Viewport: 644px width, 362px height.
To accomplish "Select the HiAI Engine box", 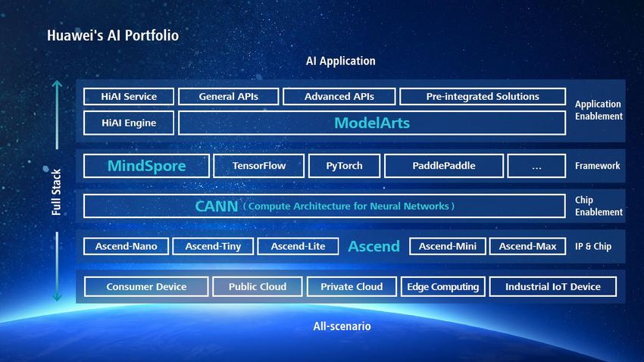I will 129,123.
